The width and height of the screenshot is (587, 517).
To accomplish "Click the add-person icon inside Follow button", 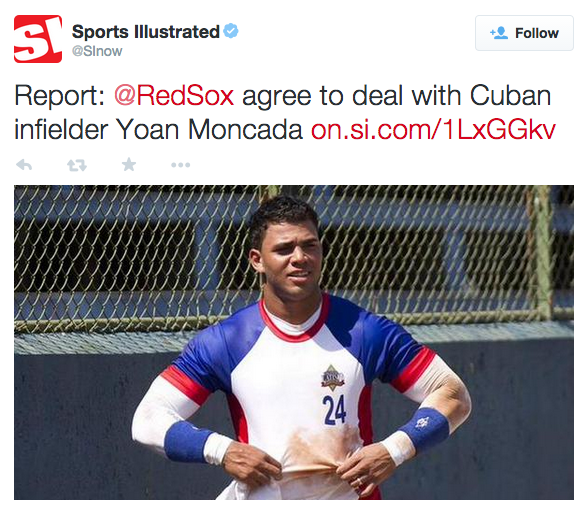I will 499,33.
